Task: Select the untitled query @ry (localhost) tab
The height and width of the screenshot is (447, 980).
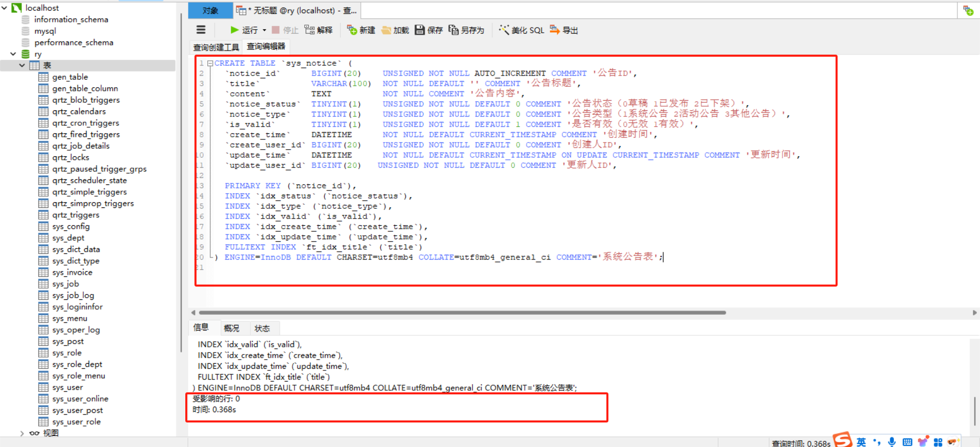Action: coord(297,11)
